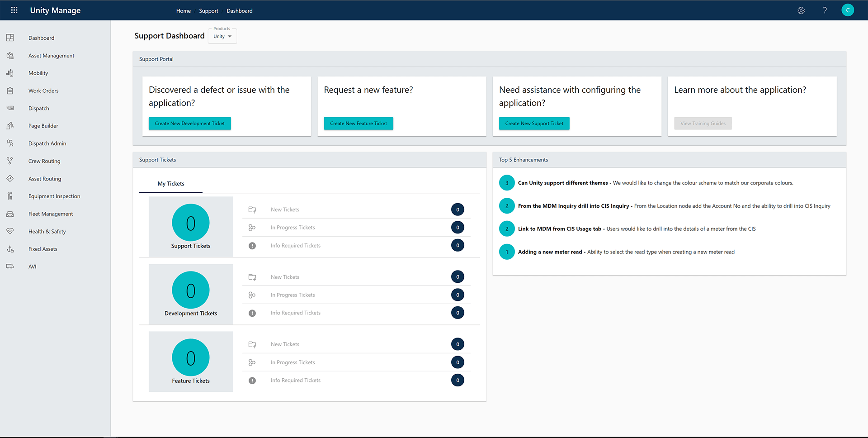The width and height of the screenshot is (868, 438).
Task: Click the Health & Safety heart icon
Action: pos(10,231)
